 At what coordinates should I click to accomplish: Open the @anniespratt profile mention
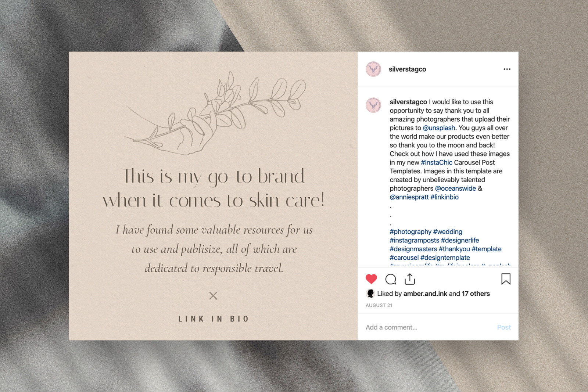pos(409,197)
